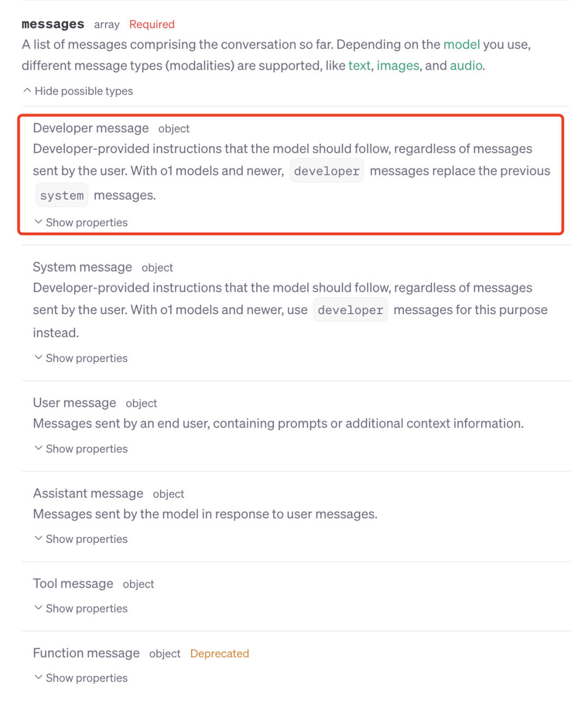The height and width of the screenshot is (710, 588).
Task: Click the Assistant message heading
Action: pos(88,493)
